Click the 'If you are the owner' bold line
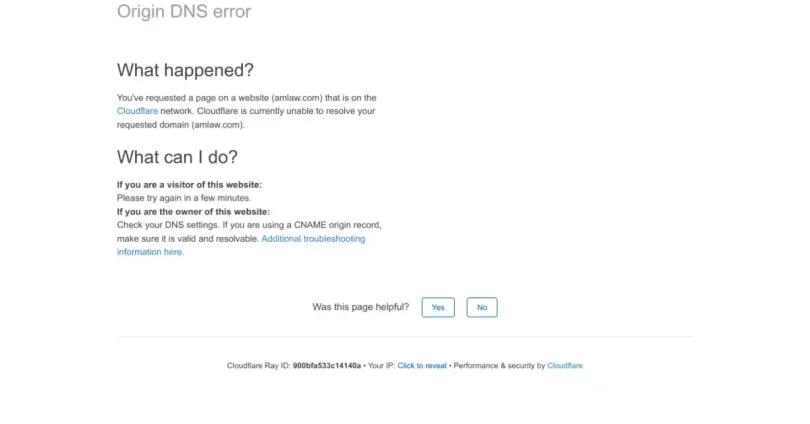Screen dimensions: 810x424 (x=193, y=212)
